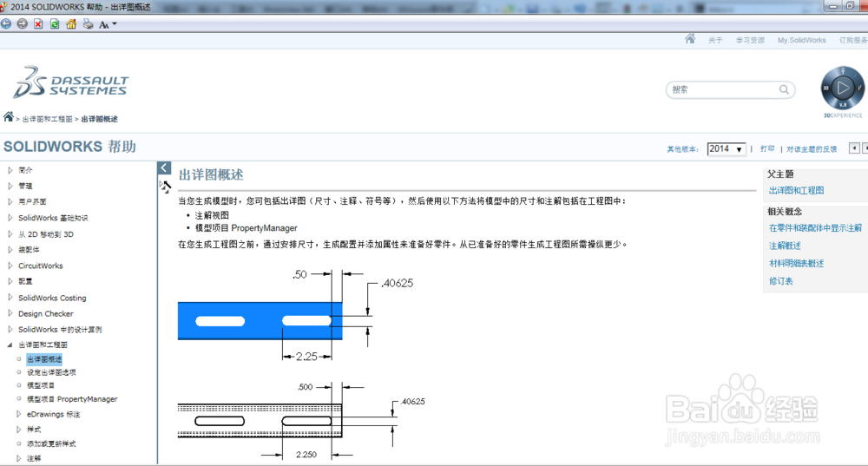Click the expand arrows icon below collapse button
Image resolution: width=868 pixels, height=466 pixels.
point(165,187)
